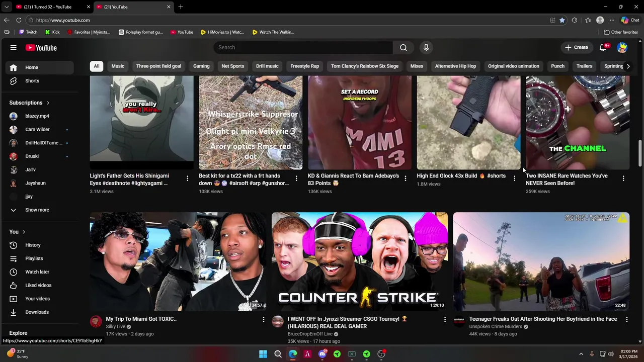Open Your videos in the sidebar
The height and width of the screenshot is (362, 644).
pyautogui.click(x=38, y=299)
